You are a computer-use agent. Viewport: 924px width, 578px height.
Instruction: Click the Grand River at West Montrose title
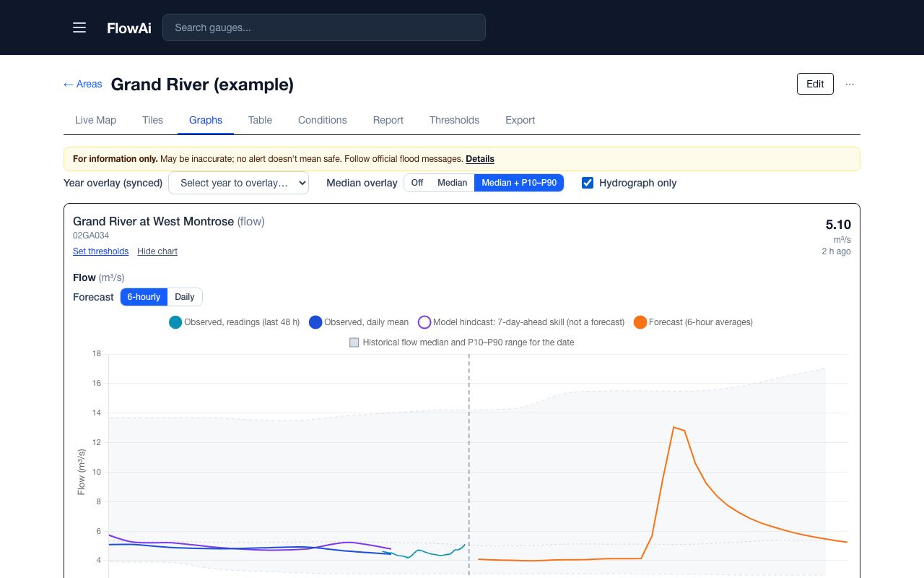click(153, 222)
